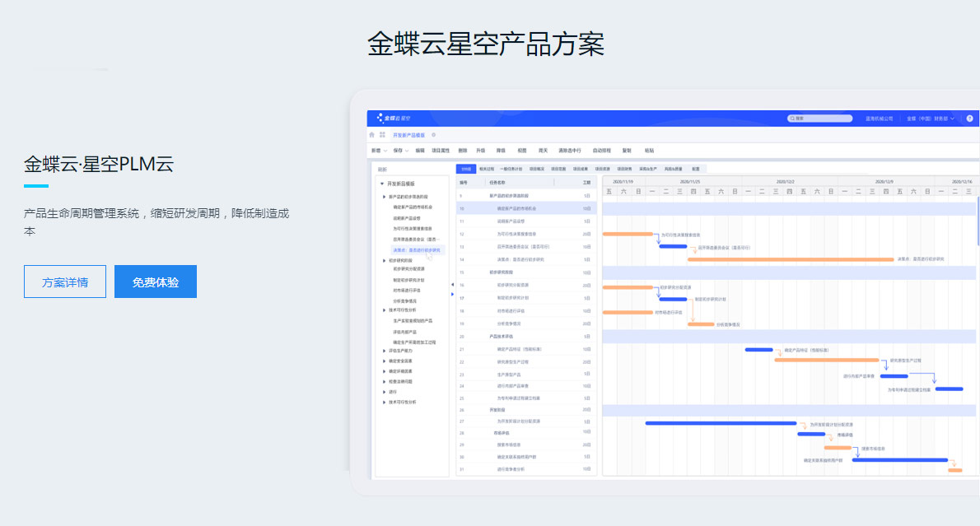
Task: Click the 2020/12/2 week header
Action: (785, 182)
